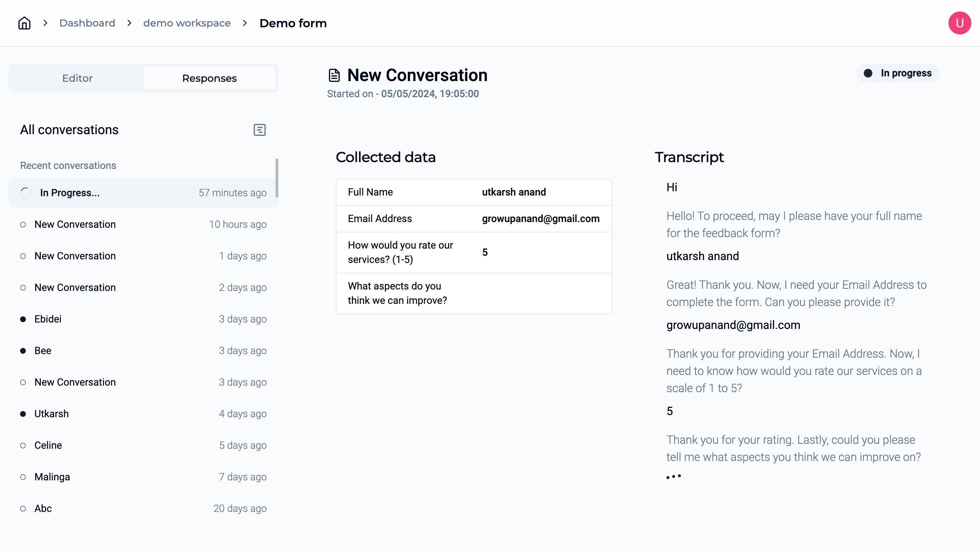This screenshot has height=551, width=980.
Task: Click the document/form icon next to New Conversation
Action: point(334,75)
